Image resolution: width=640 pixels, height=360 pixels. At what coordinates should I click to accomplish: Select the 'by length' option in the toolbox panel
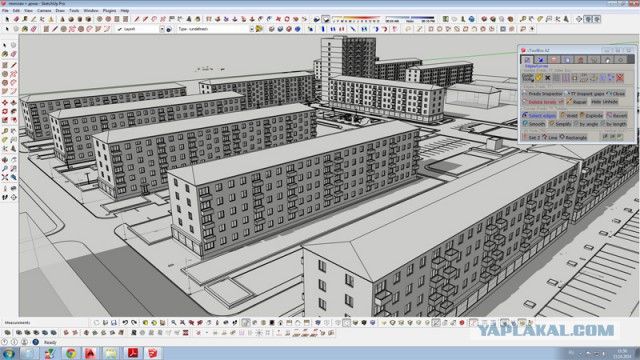point(613,124)
